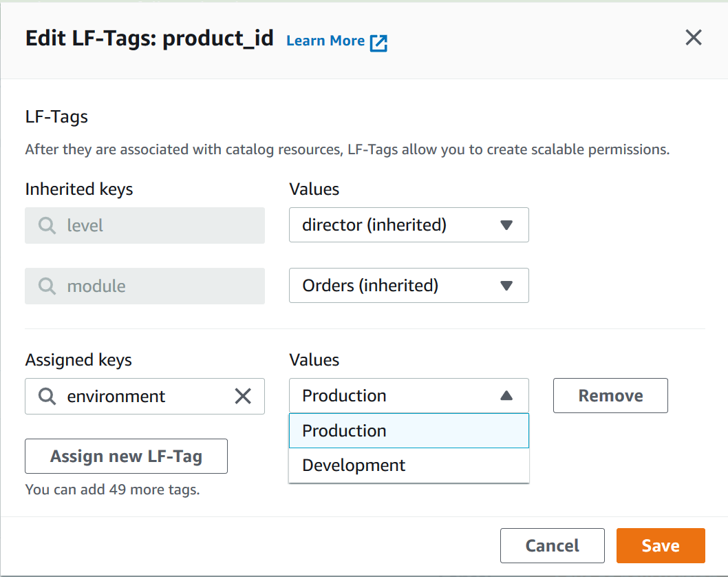Remove the environment tag assignment
This screenshot has width=728, height=577.
coord(610,395)
